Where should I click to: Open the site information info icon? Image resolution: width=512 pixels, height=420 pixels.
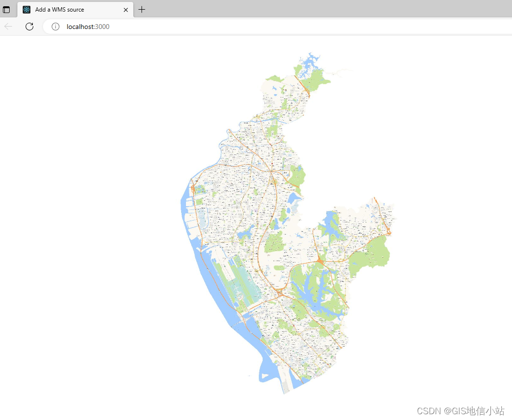[x=55, y=27]
